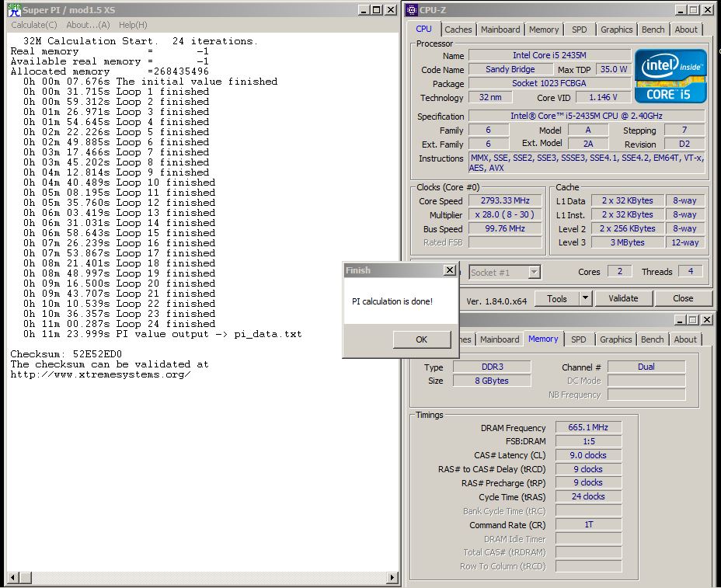Close the Super PI window
The width and height of the screenshot is (721, 588).
click(x=391, y=9)
